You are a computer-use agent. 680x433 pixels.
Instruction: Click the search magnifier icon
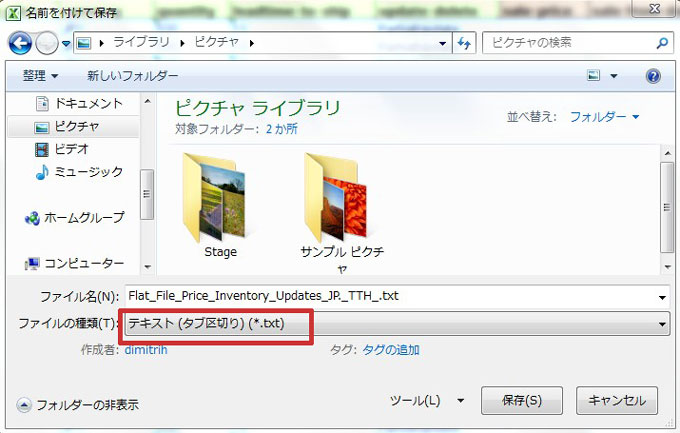coord(661,44)
